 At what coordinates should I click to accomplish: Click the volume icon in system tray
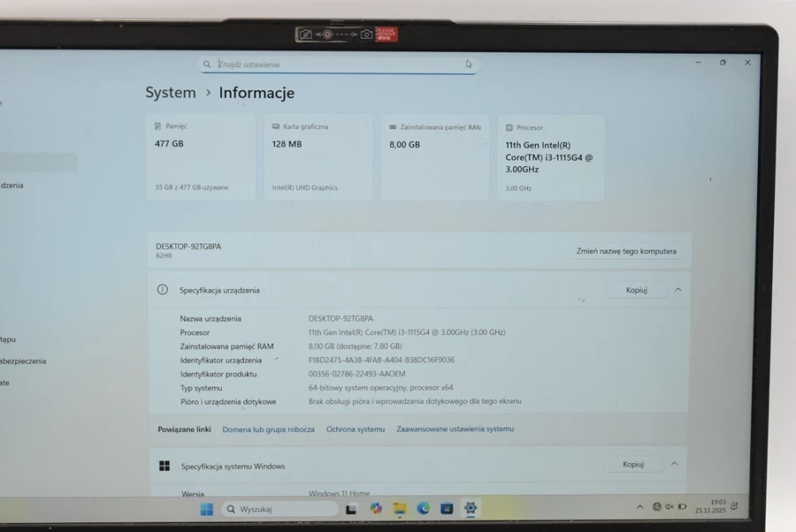669,506
